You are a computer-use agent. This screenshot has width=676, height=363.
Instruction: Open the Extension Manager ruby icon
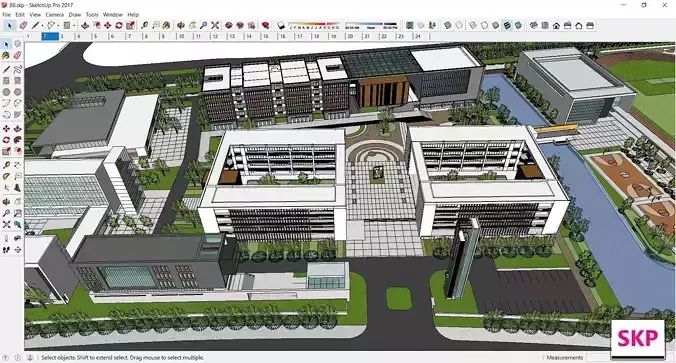coord(265,25)
